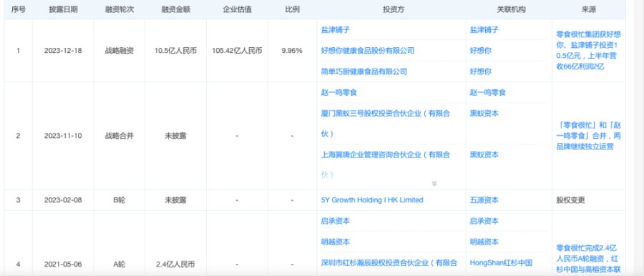This screenshot has height=276, width=644.
Task: Open 赵一鸣零食 investor link
Action: pos(339,92)
